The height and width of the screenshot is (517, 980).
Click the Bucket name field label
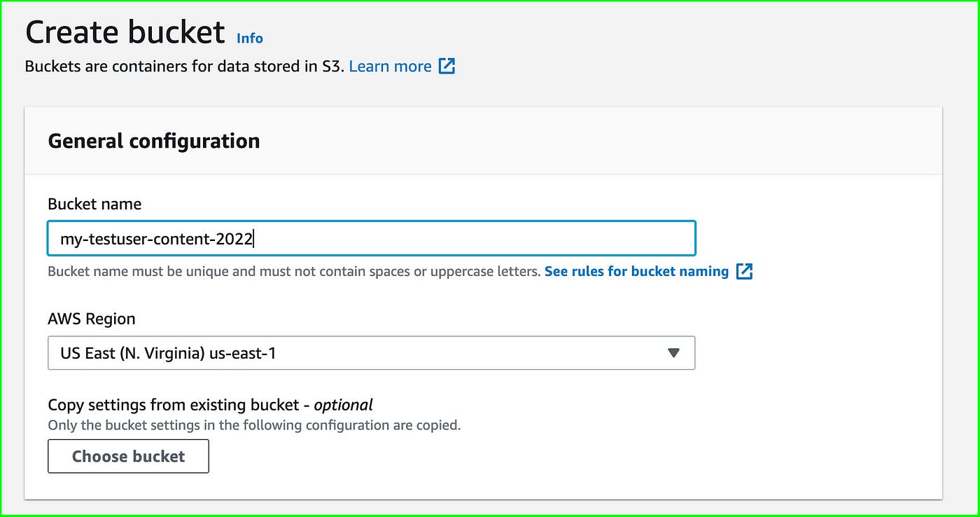point(94,204)
